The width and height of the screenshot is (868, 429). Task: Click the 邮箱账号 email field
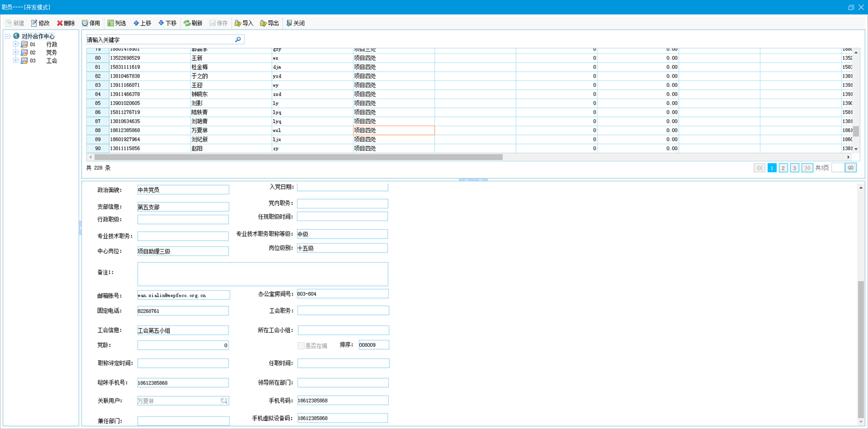(183, 295)
